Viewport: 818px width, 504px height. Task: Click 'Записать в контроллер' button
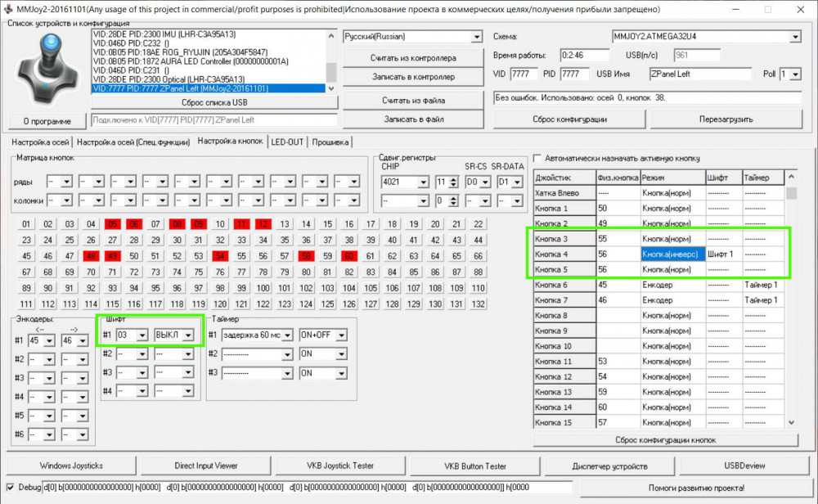[x=413, y=77]
